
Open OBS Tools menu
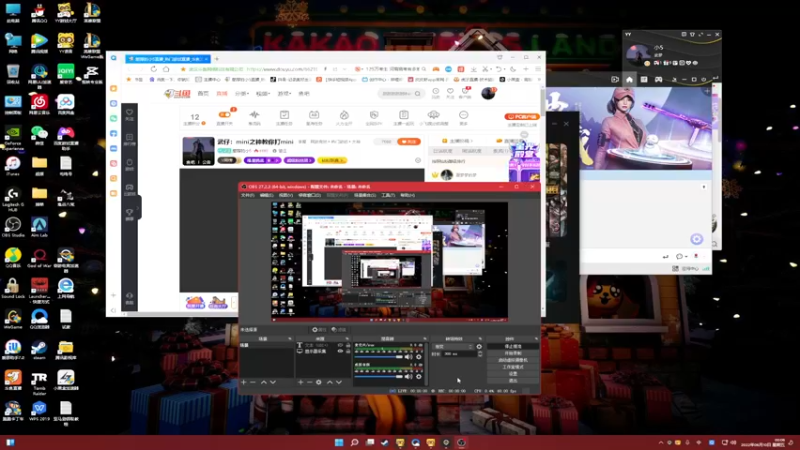coord(388,195)
